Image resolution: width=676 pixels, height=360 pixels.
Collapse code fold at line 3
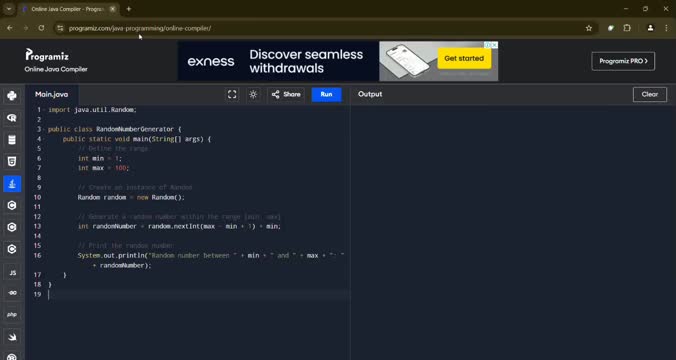point(44,129)
